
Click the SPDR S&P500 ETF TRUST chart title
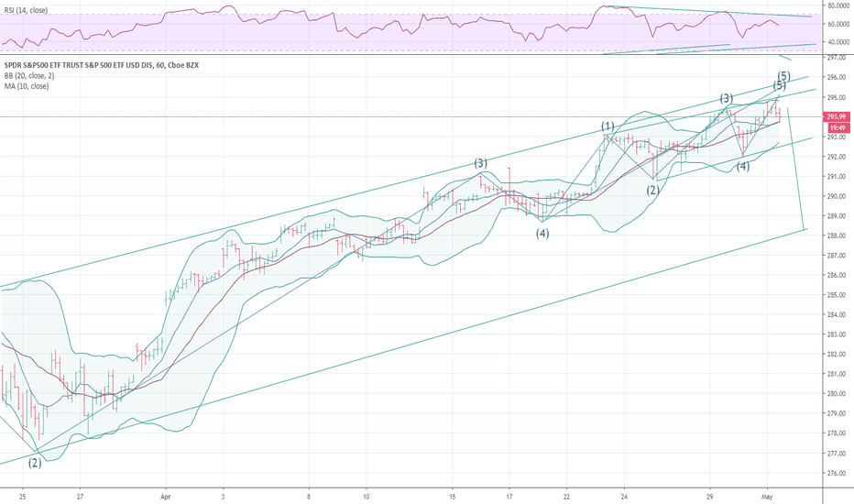(102, 65)
